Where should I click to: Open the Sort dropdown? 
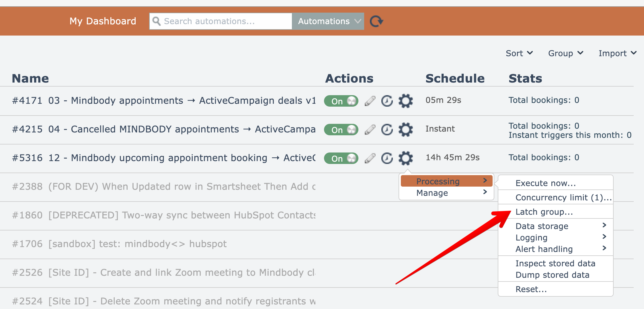[x=519, y=53]
